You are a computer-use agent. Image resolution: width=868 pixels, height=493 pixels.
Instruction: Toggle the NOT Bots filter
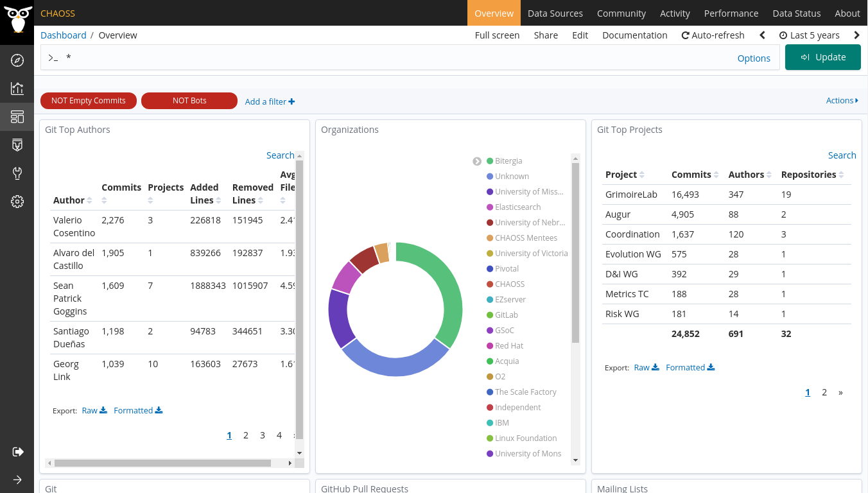[x=189, y=101]
